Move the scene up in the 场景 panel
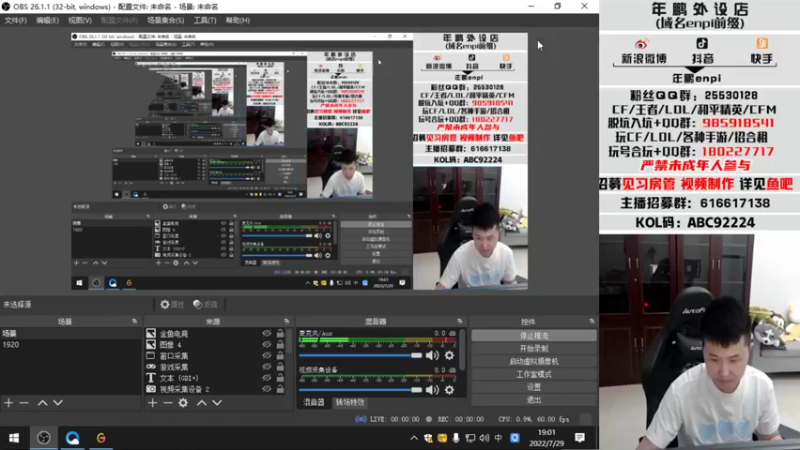This screenshot has width=800, height=450. tap(42, 403)
